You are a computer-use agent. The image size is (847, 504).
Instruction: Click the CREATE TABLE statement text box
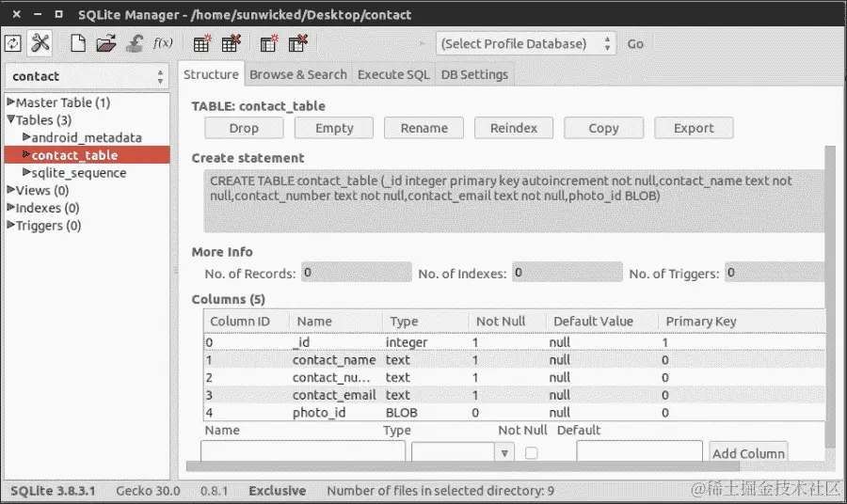click(x=514, y=200)
